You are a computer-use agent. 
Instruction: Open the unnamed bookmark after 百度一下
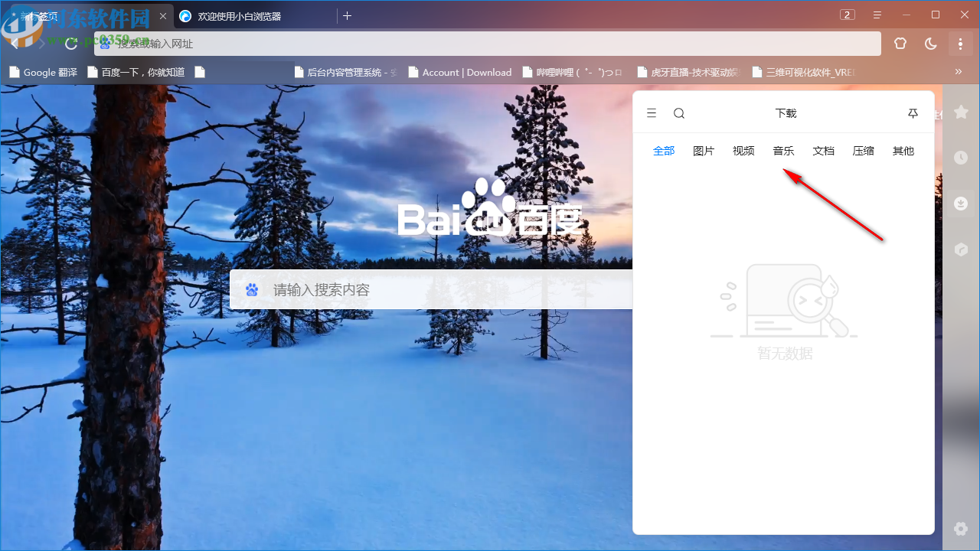tap(201, 72)
